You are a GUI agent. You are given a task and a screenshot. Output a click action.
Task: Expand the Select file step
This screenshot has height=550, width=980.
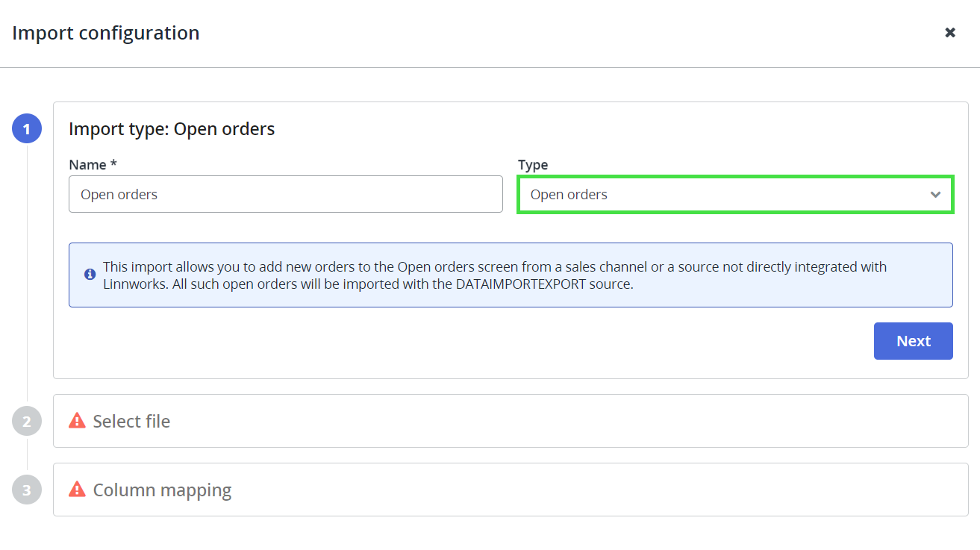click(x=131, y=422)
